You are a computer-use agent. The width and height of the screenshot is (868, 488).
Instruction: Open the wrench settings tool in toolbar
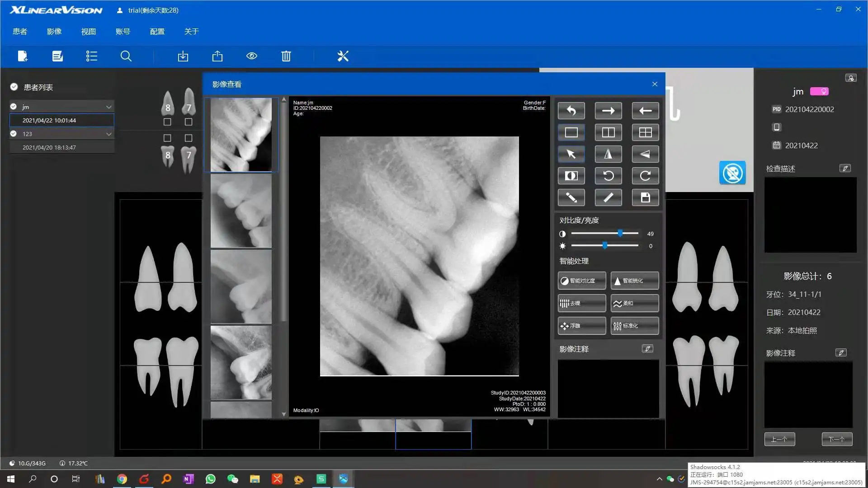pos(343,56)
